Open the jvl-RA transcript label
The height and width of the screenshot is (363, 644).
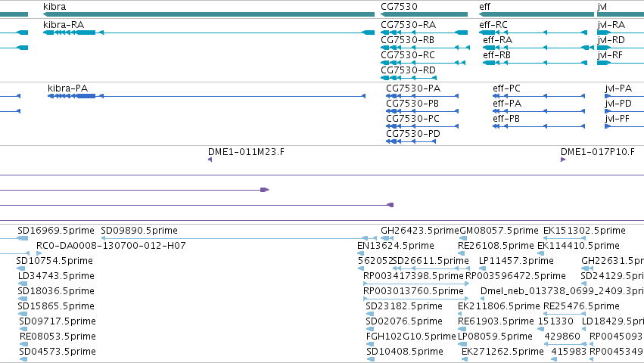pos(611,25)
